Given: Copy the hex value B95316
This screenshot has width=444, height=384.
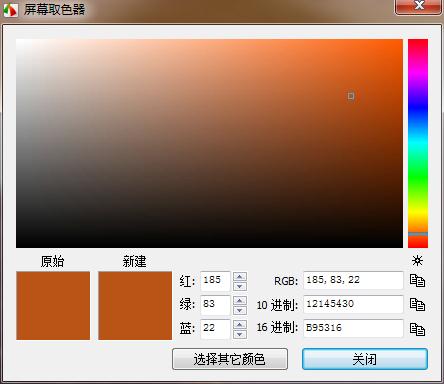Looking at the screenshot, I should pos(417,329).
